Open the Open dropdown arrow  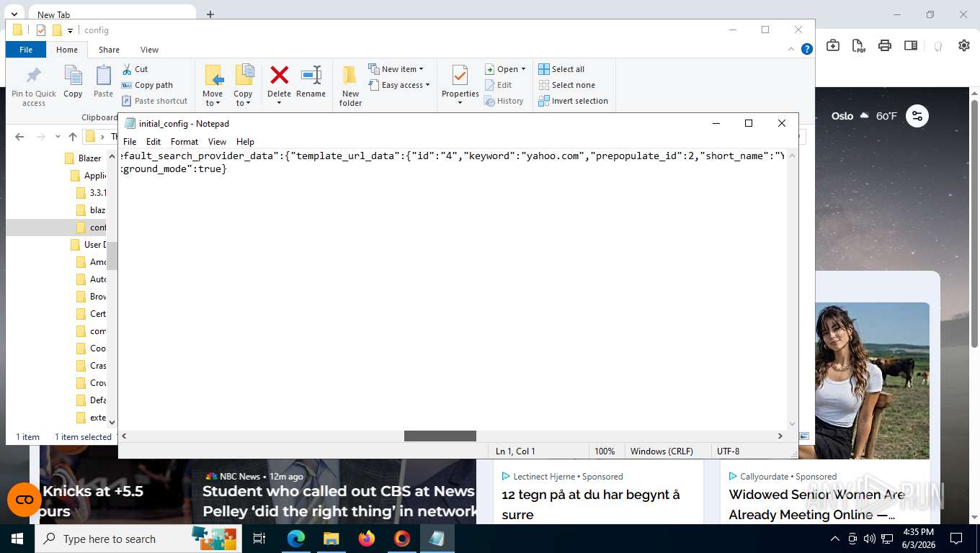tap(523, 69)
